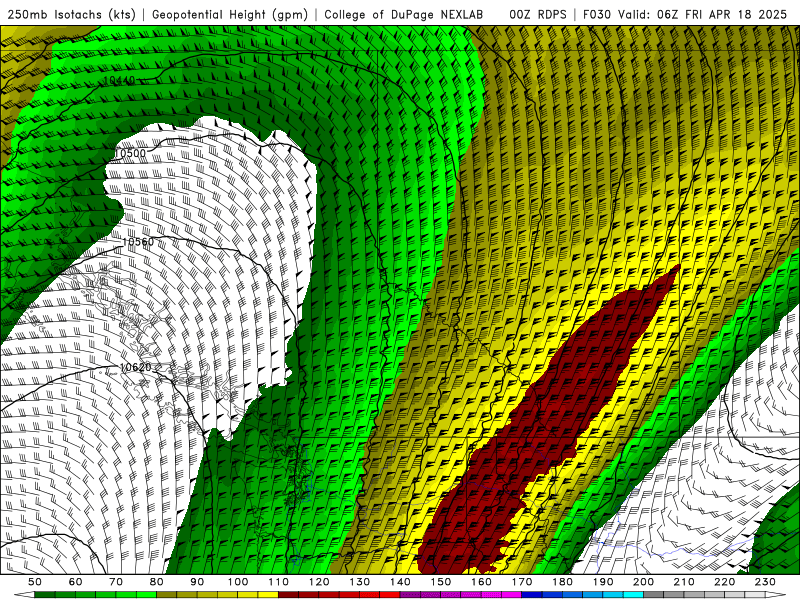This screenshot has width=800, height=600.
Task: Click the 70 value on the color scale
Action: (x=116, y=582)
